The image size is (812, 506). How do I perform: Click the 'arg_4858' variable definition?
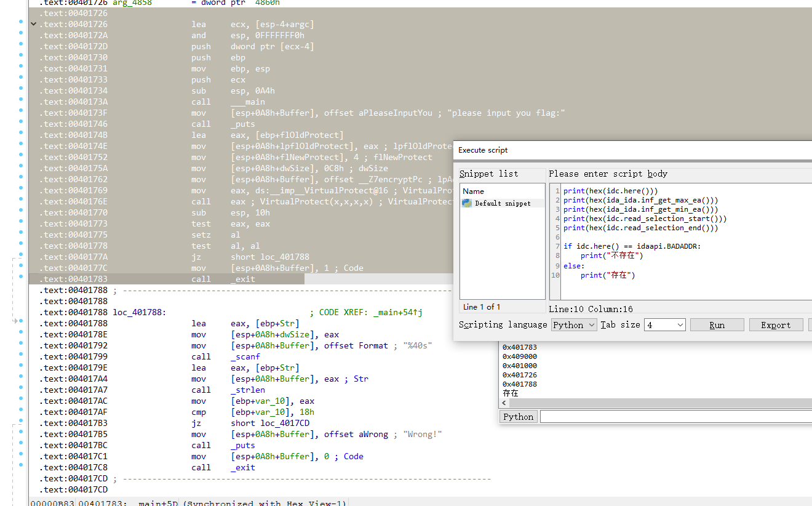[132, 3]
